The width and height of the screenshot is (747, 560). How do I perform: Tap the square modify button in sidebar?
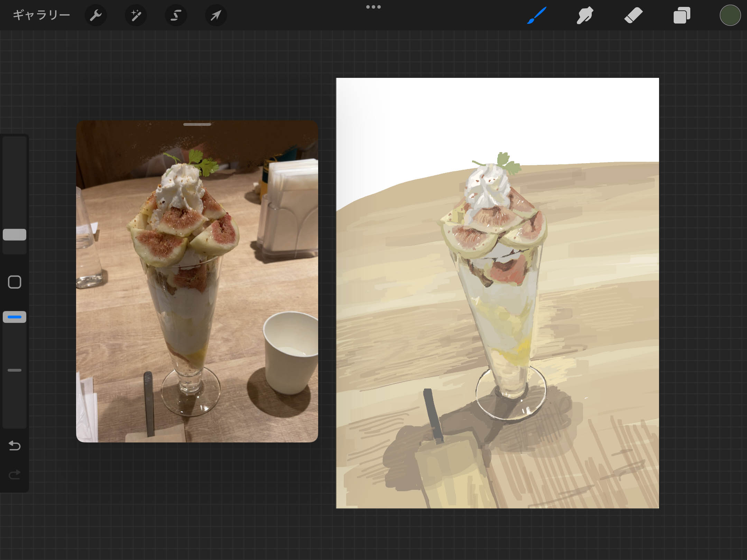(15, 282)
